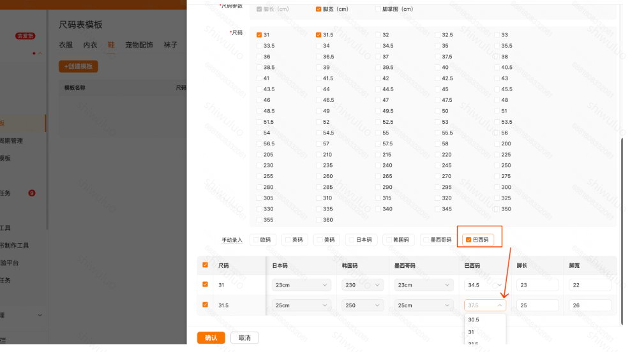Click the 确认 button
Screen dimensions: 644x352
pos(211,337)
